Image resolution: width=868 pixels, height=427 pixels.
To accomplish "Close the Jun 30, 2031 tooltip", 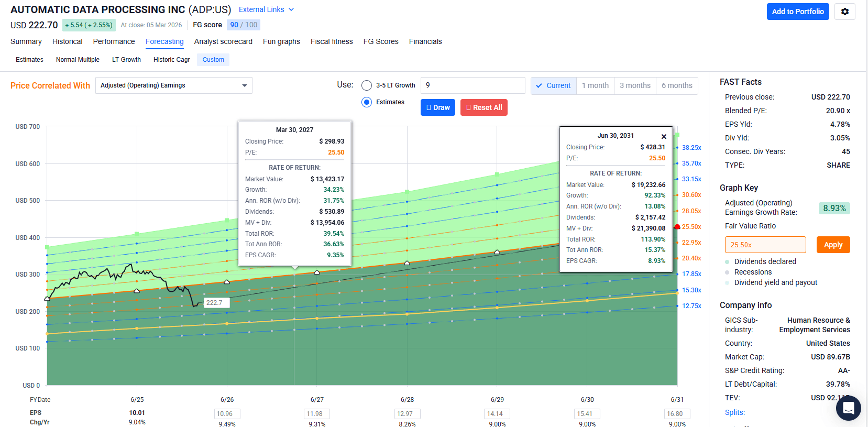I will tap(664, 136).
